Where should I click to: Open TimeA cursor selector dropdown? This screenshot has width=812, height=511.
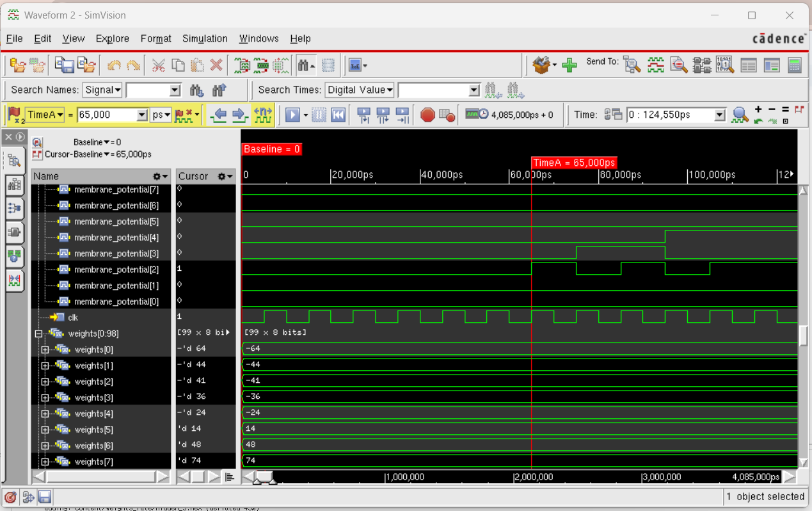pos(45,115)
